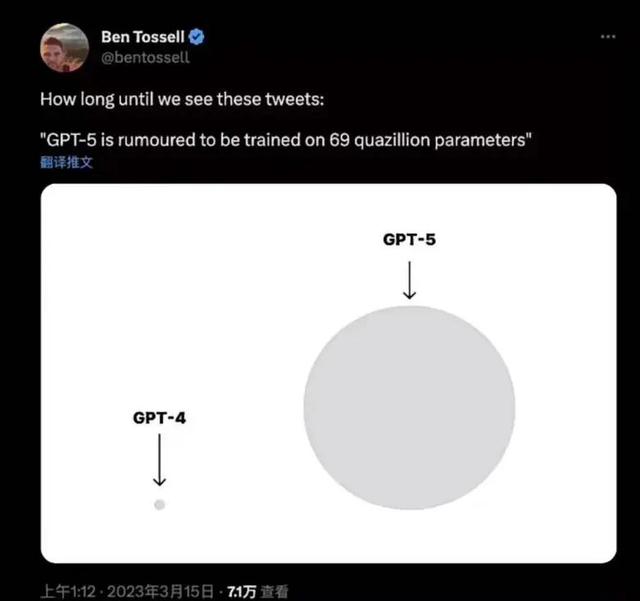Click the 查看 views label

(x=277, y=591)
